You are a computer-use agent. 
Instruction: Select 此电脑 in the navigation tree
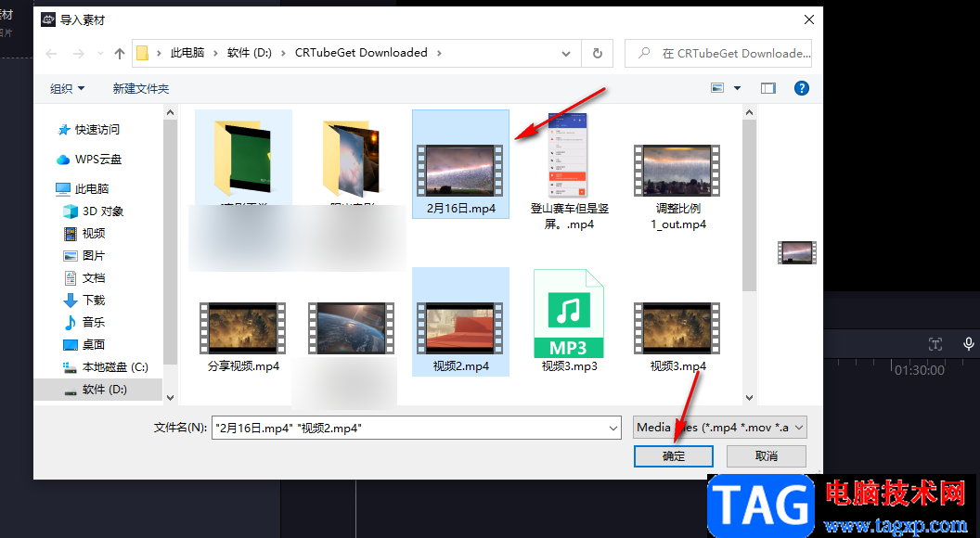tap(83, 188)
